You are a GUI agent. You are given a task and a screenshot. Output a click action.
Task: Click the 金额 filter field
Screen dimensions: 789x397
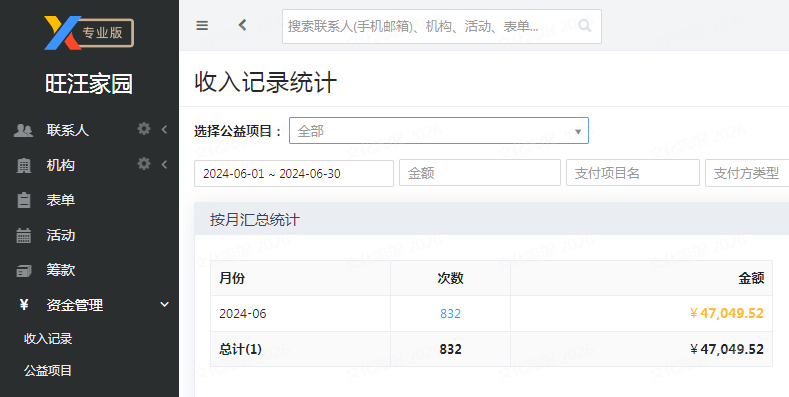coord(480,174)
